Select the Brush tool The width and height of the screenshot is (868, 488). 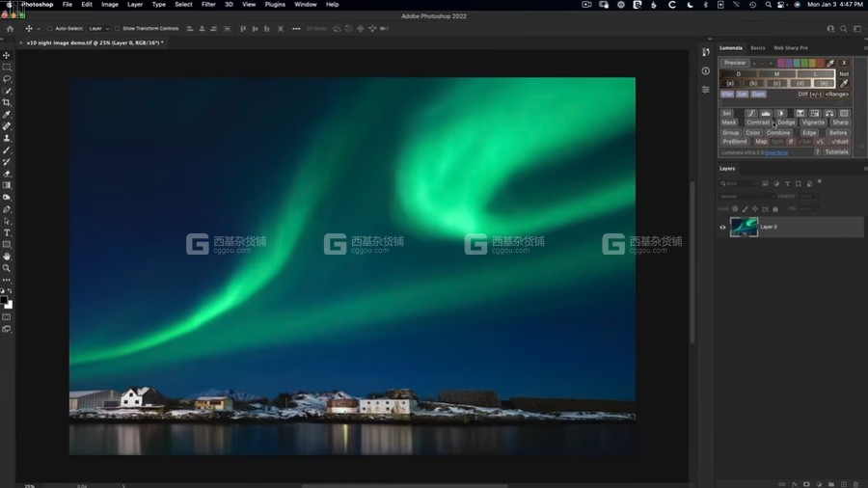pos(7,149)
